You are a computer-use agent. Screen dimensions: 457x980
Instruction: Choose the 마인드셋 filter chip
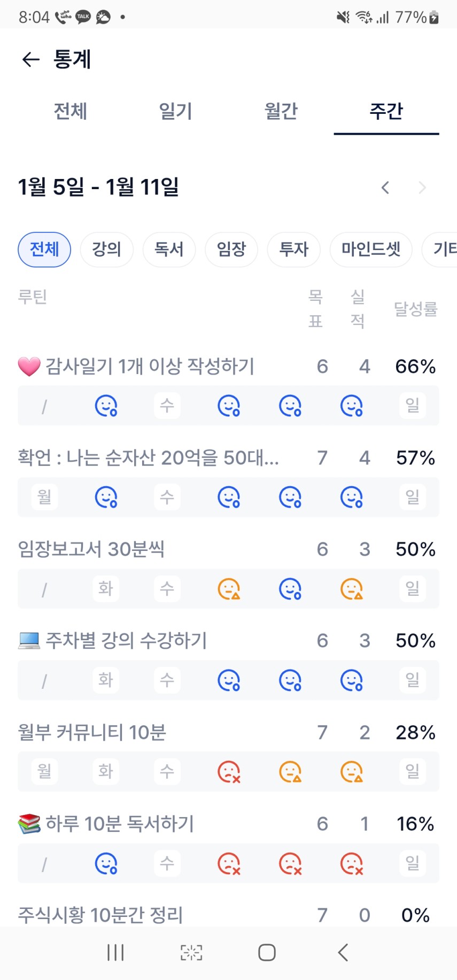(371, 249)
